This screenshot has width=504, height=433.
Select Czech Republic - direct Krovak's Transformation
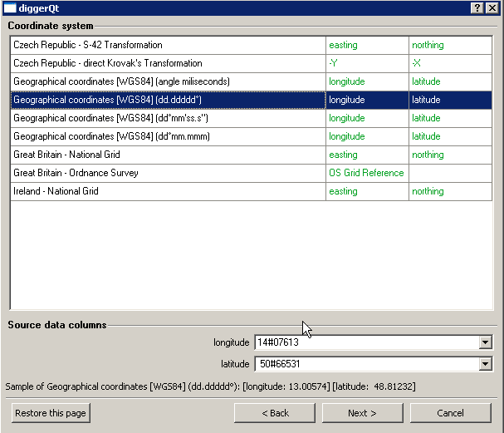pos(166,63)
